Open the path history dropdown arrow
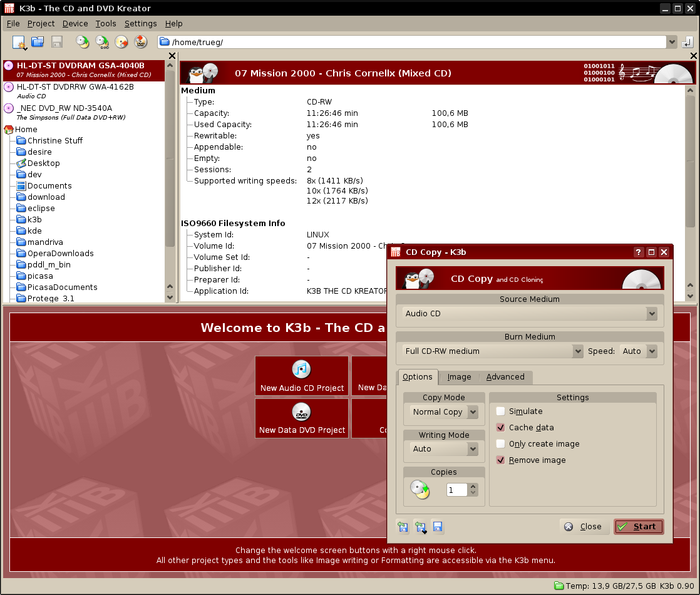The image size is (700, 595). [x=672, y=42]
